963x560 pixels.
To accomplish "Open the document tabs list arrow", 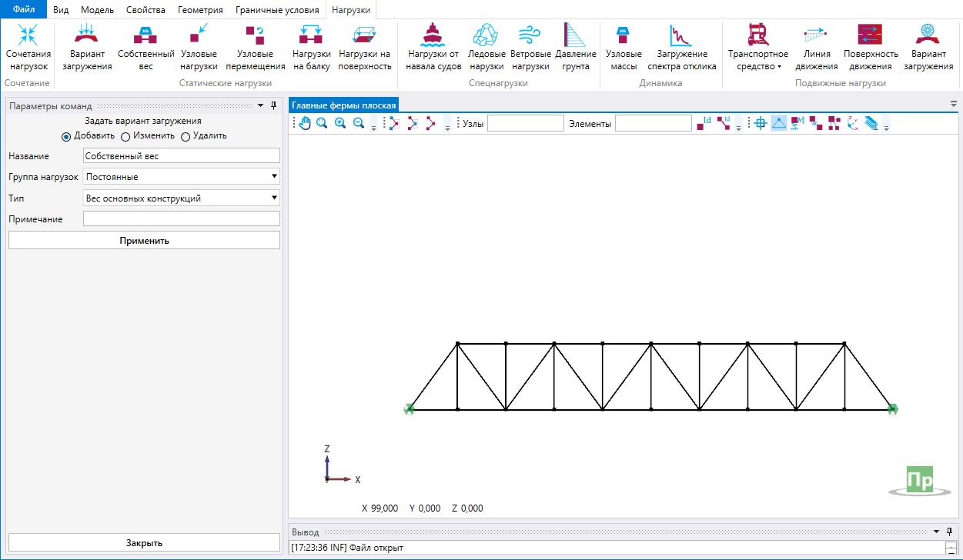I will click(x=954, y=104).
